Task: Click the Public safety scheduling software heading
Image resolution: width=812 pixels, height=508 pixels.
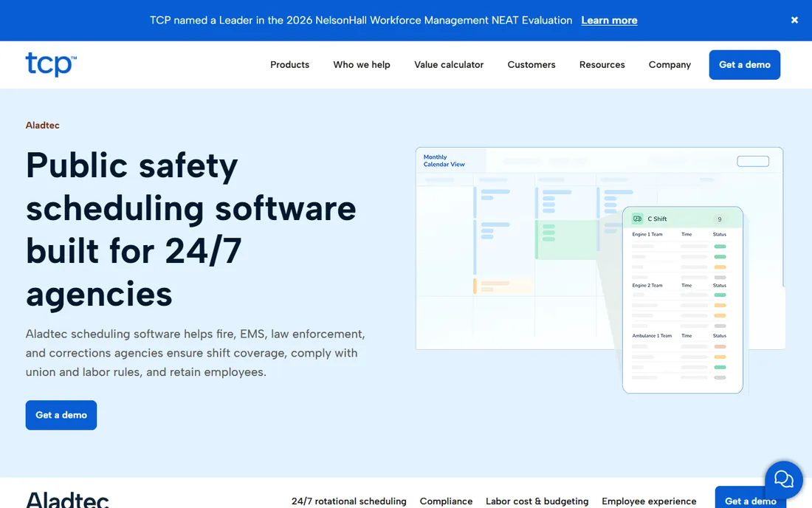Action: pos(191,230)
